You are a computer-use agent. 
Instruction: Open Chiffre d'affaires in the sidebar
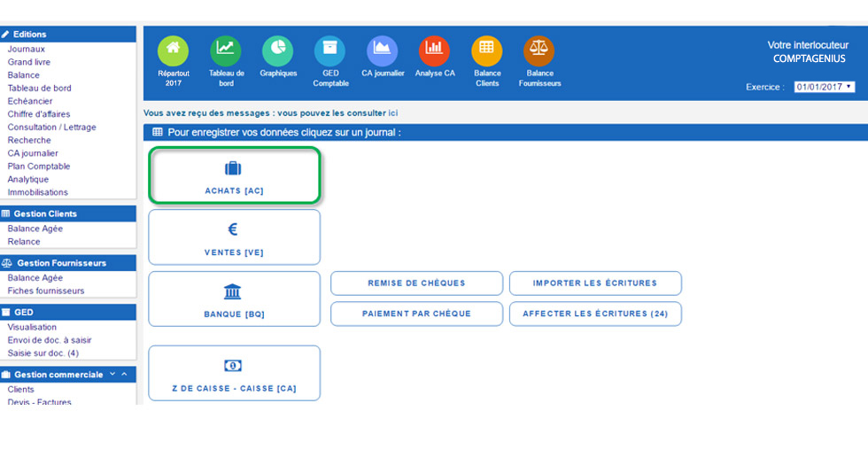pyautogui.click(x=39, y=114)
